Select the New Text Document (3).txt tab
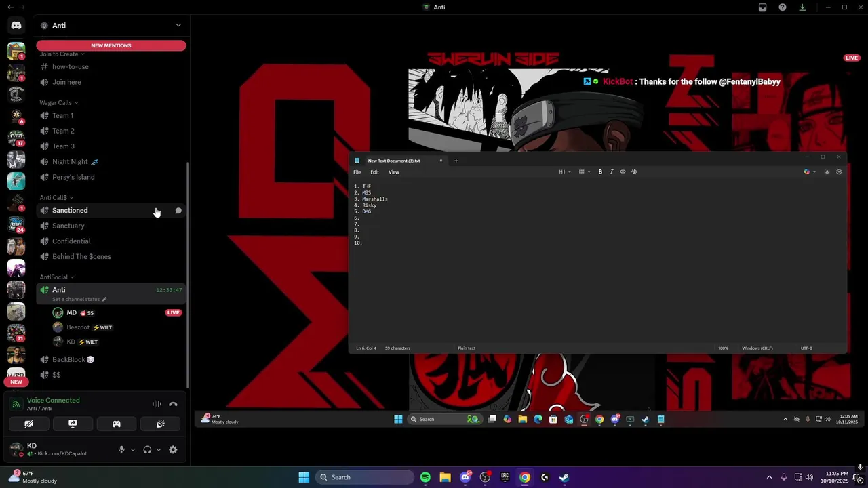868x488 pixels. tap(399, 161)
